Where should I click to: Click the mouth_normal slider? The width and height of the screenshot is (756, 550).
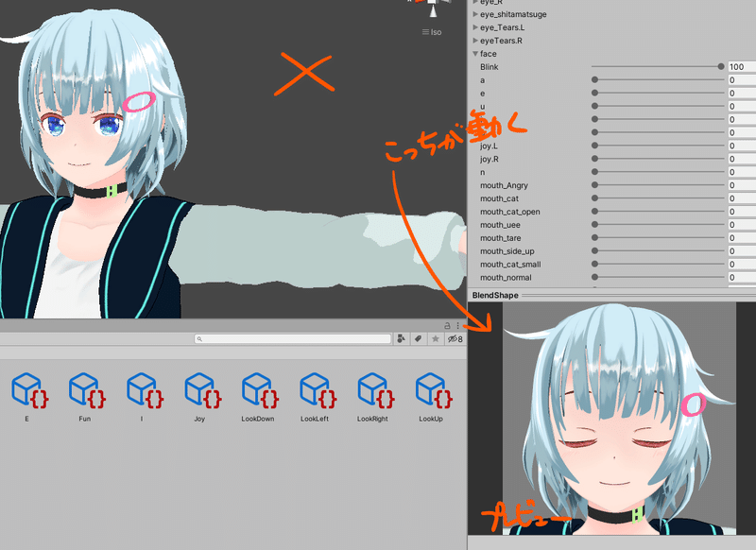pos(658,277)
